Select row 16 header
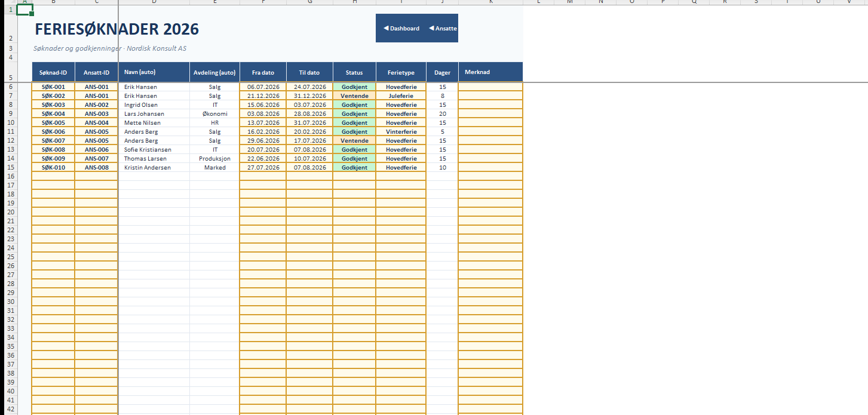Viewport: 868px width, 415px height. tap(10, 177)
